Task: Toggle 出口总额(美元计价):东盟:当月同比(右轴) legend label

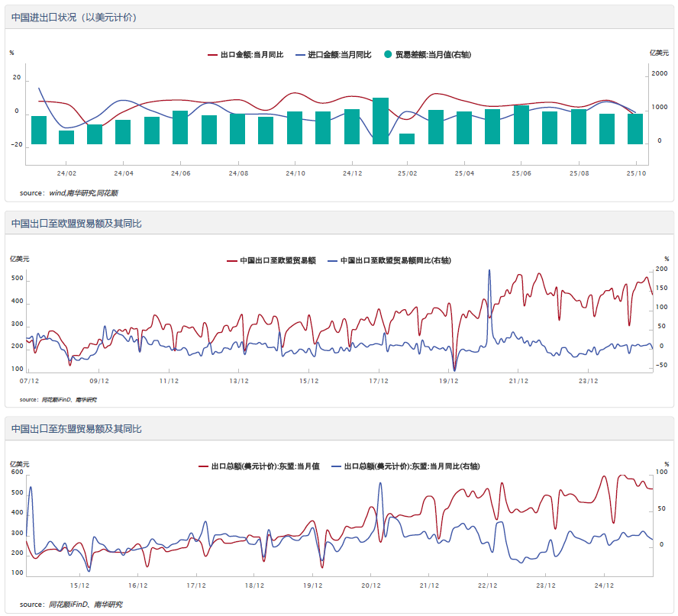Action: pos(412,466)
